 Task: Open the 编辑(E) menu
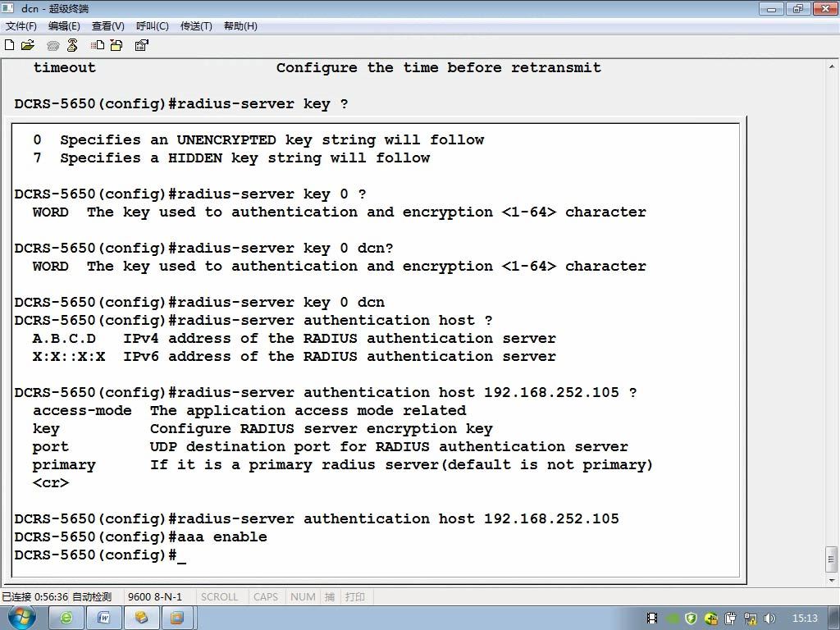(x=64, y=25)
